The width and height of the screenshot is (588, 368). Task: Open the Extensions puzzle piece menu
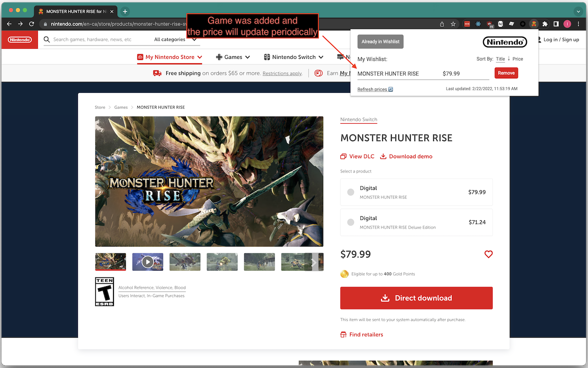click(545, 24)
